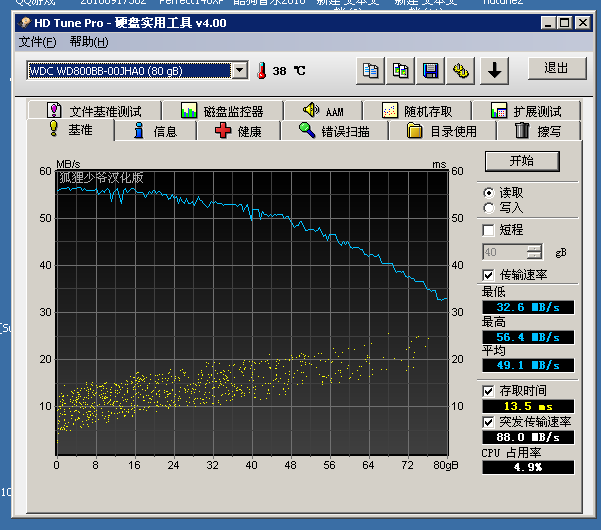Close the HD Tune Pro window
Viewport: 601px width, 530px height.
583,23
